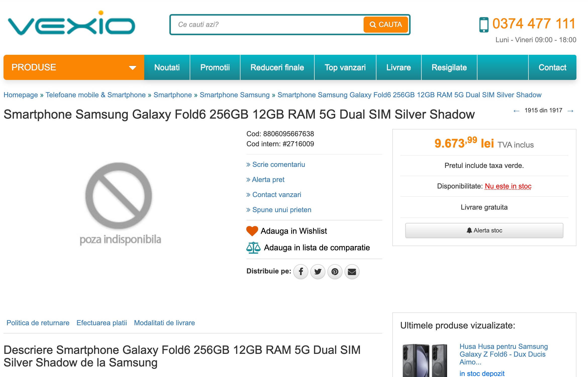Switch to Modalitati de livrare tab
The width and height of the screenshot is (588, 377).
[164, 323]
